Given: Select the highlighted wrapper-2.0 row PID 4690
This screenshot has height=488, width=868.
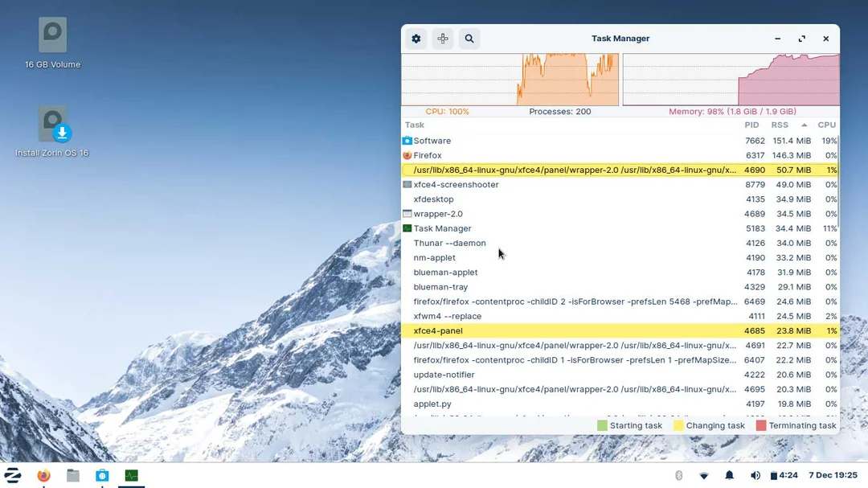Looking at the screenshot, I should [x=620, y=170].
